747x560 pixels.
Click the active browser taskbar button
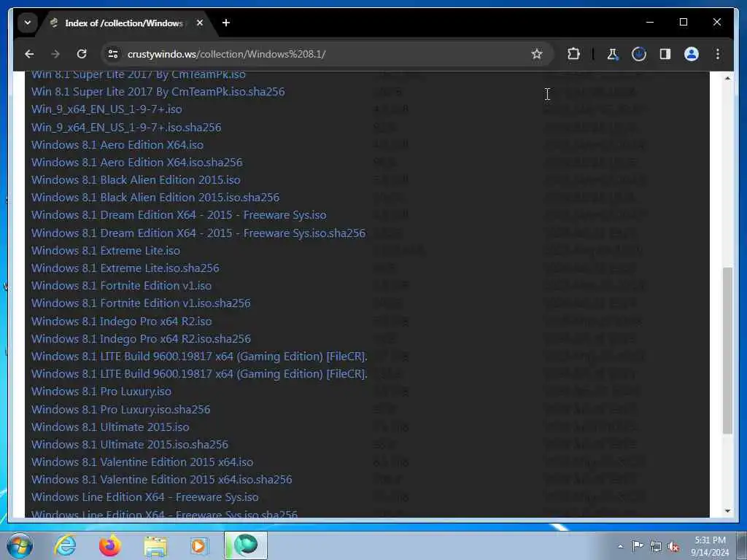tap(246, 545)
